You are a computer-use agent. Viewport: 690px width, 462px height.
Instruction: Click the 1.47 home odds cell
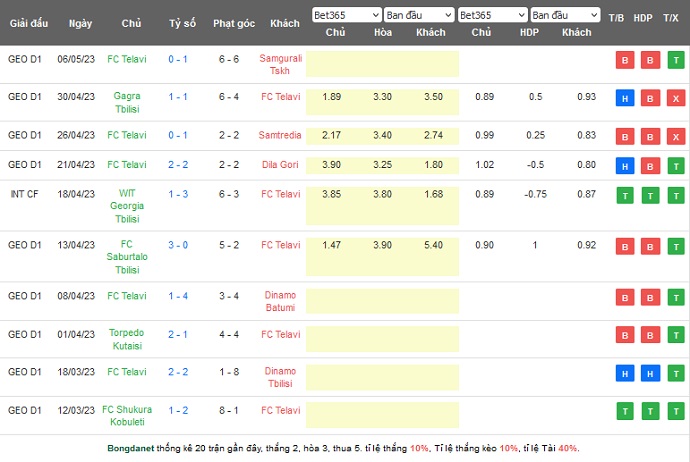coord(332,244)
